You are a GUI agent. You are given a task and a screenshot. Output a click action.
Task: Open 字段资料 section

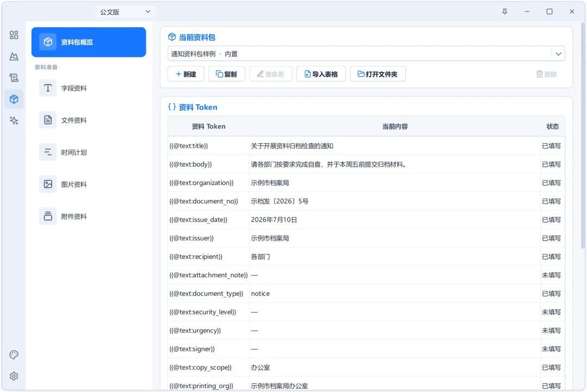pyautogui.click(x=89, y=88)
